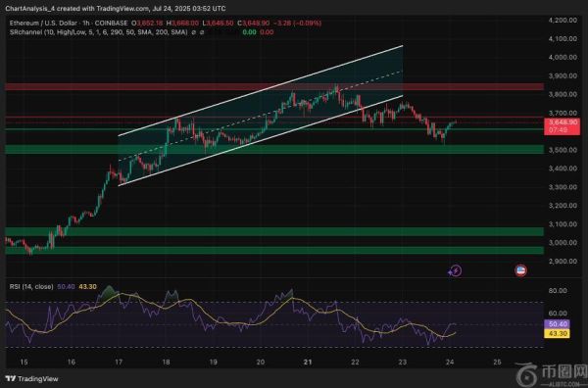Click the purple lightning event icon

pyautogui.click(x=455, y=270)
